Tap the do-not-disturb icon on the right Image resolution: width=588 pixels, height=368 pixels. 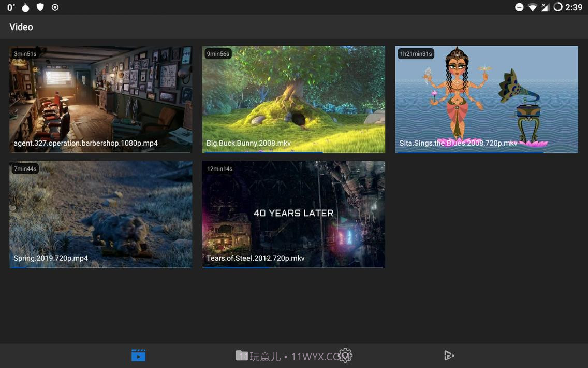(519, 7)
